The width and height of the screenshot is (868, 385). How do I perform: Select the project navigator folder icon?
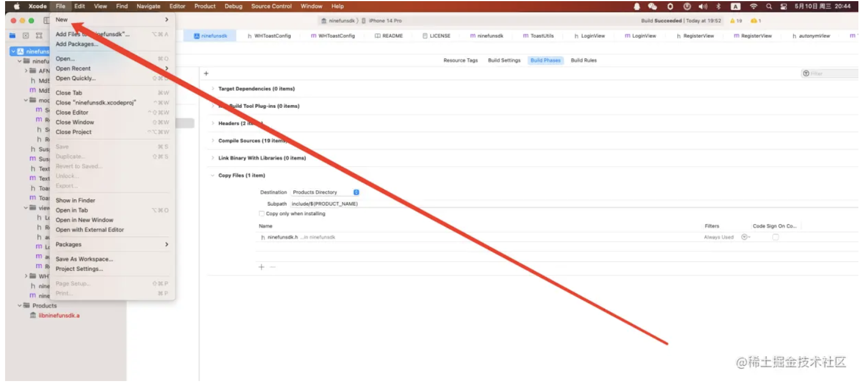pyautogui.click(x=12, y=36)
